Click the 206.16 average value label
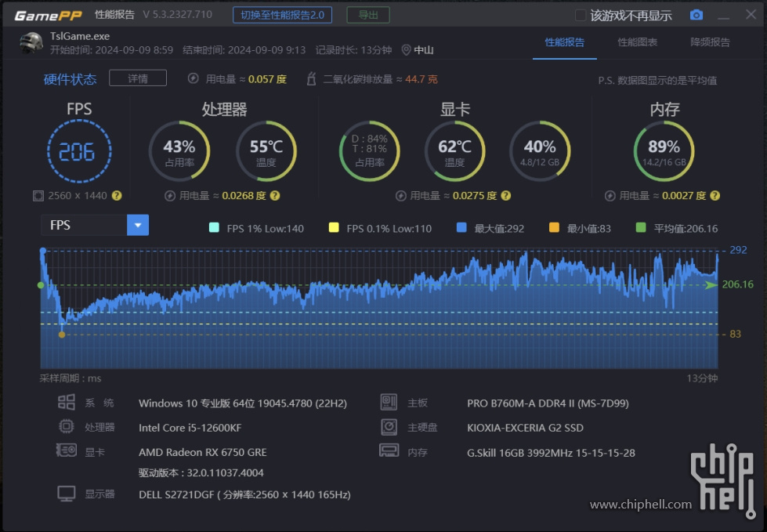Viewport: 767px width, 532px height. (738, 284)
